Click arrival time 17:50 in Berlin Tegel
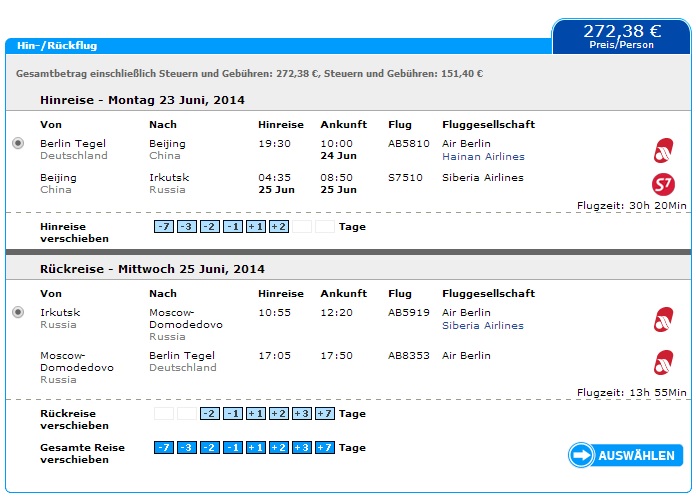Screen dimensions: 696x499 336,356
